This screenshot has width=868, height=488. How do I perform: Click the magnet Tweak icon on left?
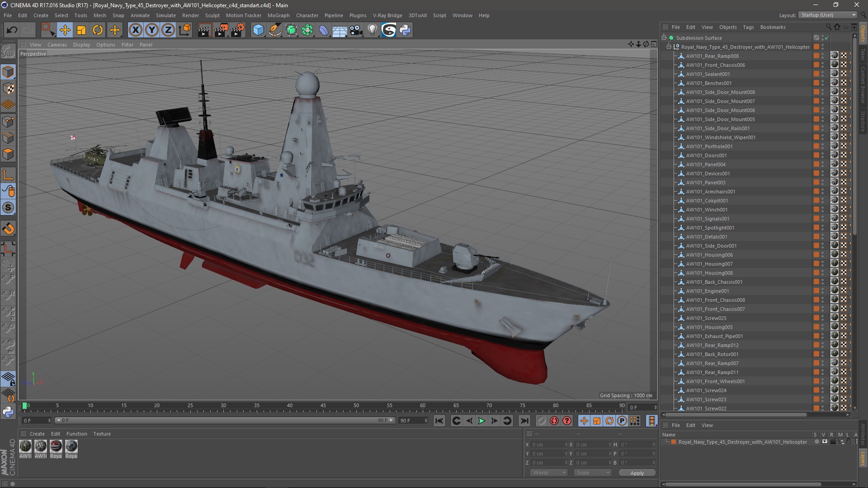point(8,229)
